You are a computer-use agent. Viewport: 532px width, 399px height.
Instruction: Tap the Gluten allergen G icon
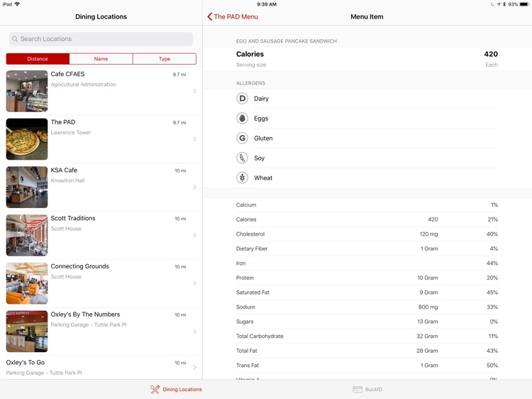click(242, 138)
